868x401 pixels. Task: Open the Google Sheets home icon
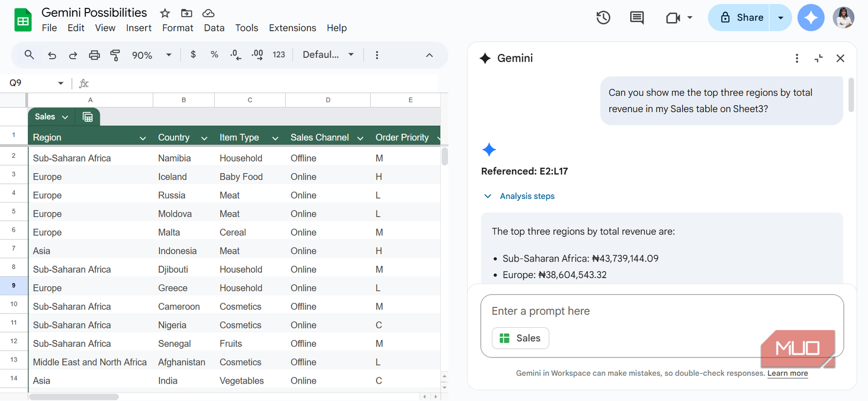pyautogui.click(x=23, y=20)
